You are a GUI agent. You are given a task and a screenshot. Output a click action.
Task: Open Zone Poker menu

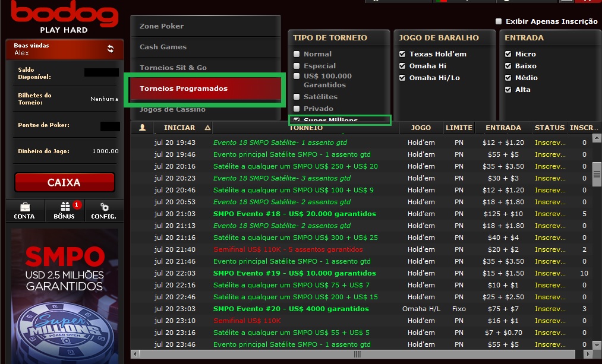pyautogui.click(x=206, y=26)
